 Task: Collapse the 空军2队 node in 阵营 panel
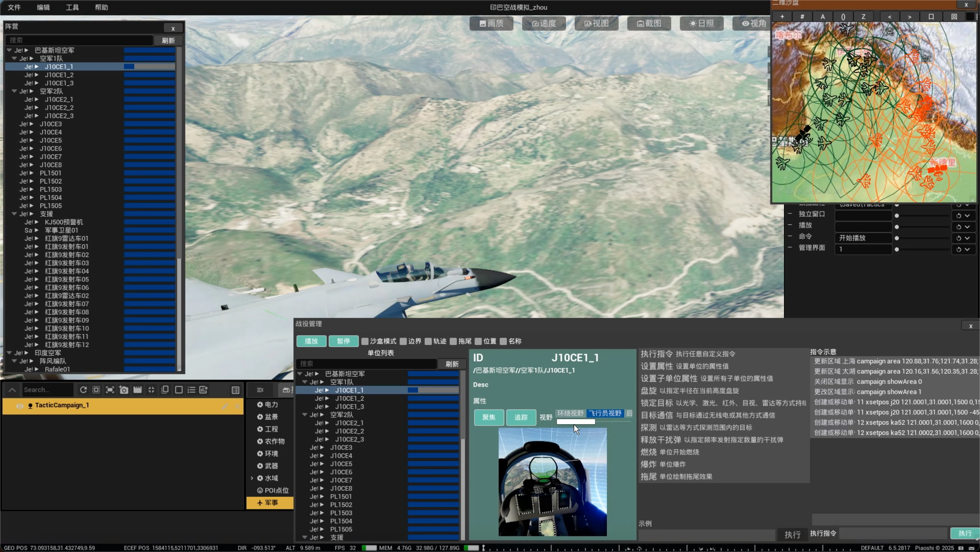[14, 91]
